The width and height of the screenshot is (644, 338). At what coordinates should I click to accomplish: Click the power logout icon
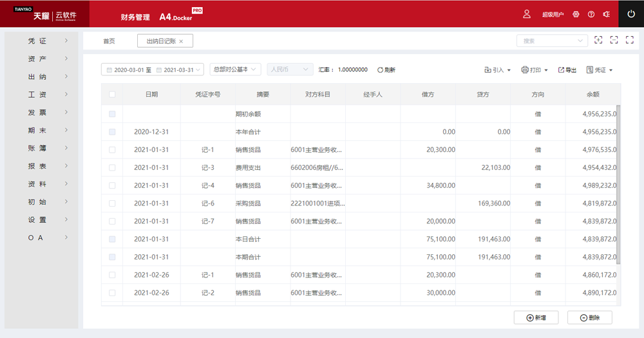click(x=630, y=14)
